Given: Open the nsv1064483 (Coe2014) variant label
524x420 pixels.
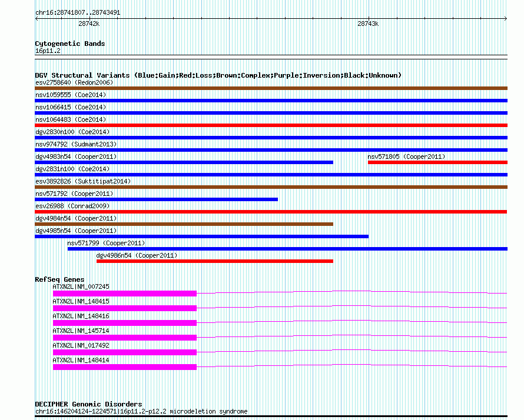Looking at the screenshot, I should [x=71, y=119].
